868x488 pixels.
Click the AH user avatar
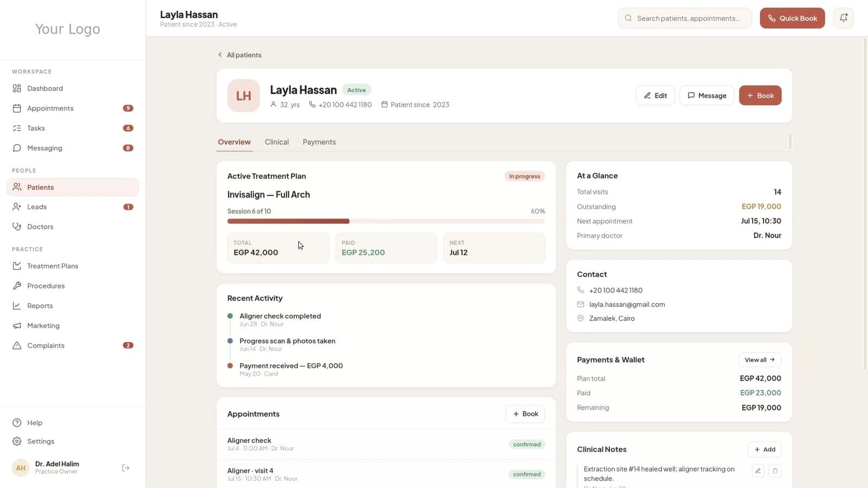21,467
